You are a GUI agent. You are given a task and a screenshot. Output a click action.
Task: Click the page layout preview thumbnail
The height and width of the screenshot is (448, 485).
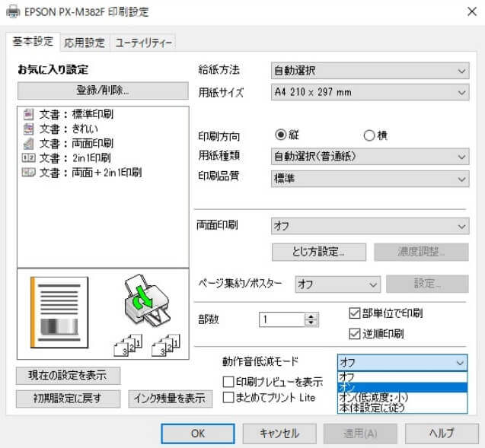pyautogui.click(x=59, y=313)
